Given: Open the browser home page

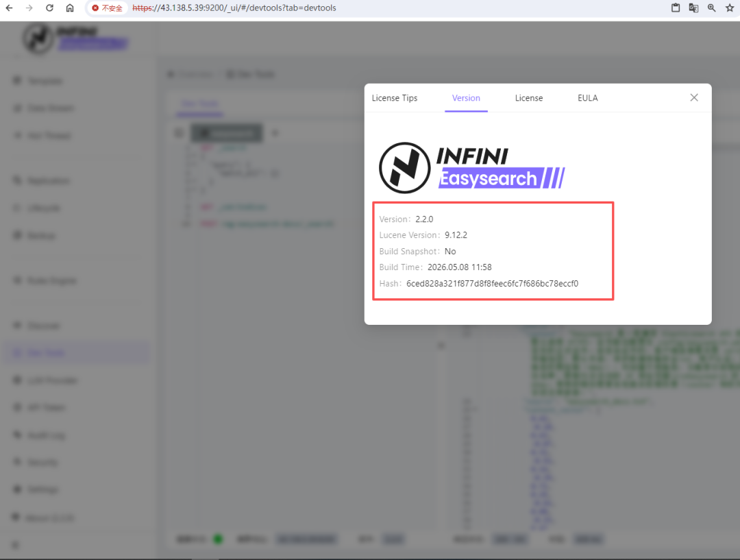Looking at the screenshot, I should 70,8.
